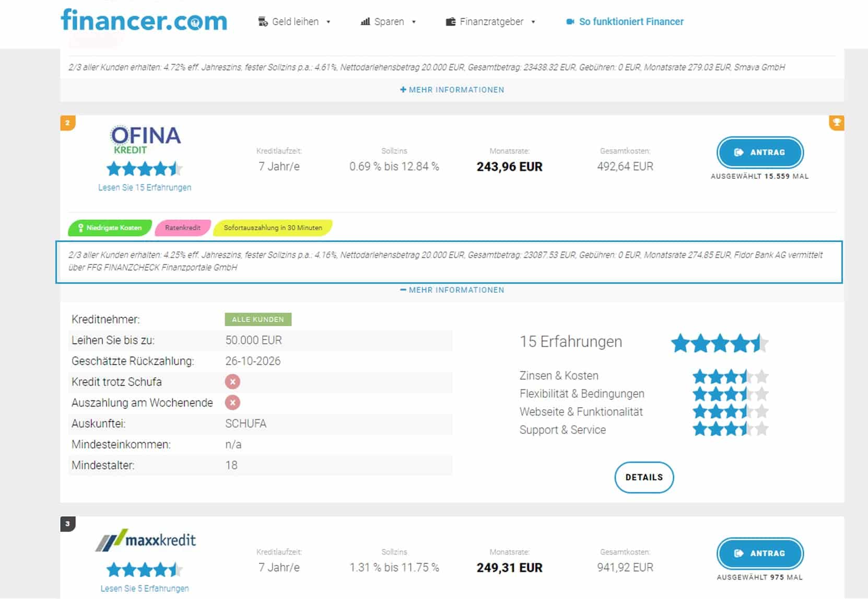Click the Finanzratgeber wallet icon
The image size is (868, 599).
click(x=450, y=21)
